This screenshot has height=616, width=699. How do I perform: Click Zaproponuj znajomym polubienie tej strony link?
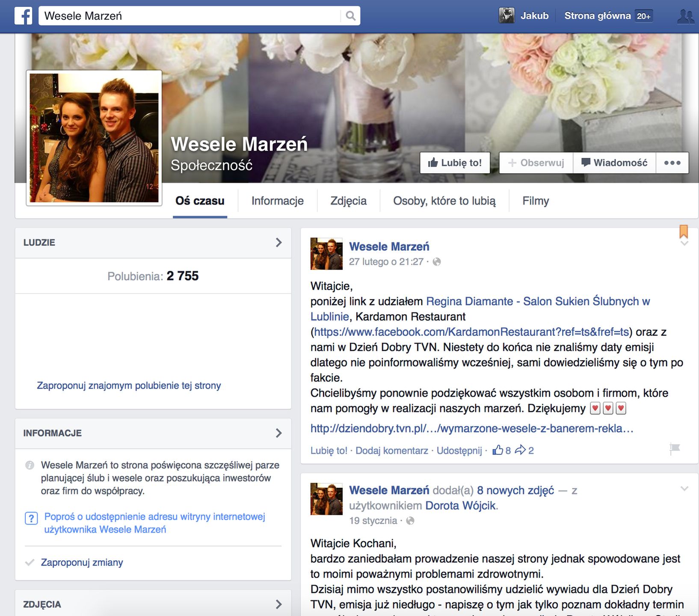[129, 385]
